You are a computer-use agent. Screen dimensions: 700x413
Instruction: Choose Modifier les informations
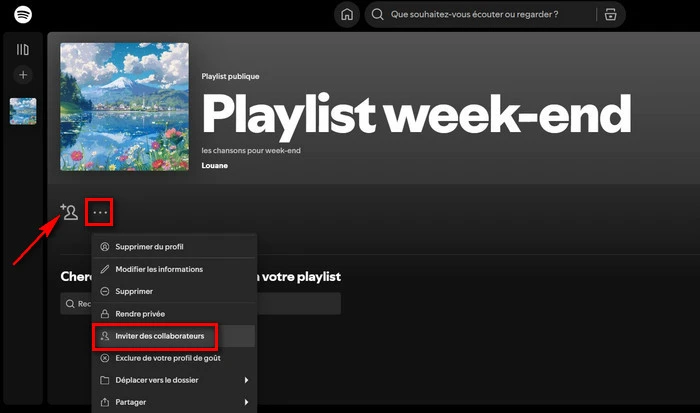pyautogui.click(x=158, y=269)
